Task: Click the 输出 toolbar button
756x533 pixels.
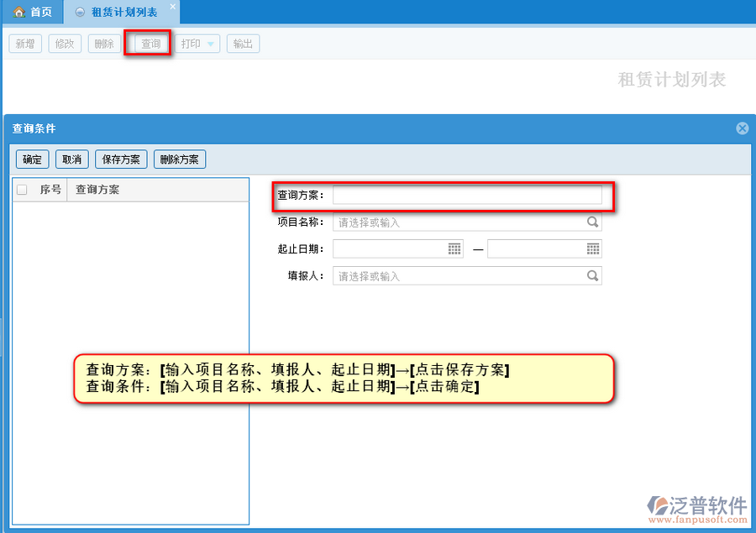Action: tap(243, 44)
